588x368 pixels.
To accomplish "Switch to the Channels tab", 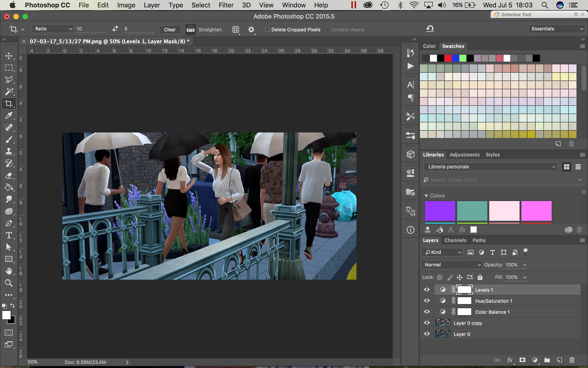I will coord(455,241).
